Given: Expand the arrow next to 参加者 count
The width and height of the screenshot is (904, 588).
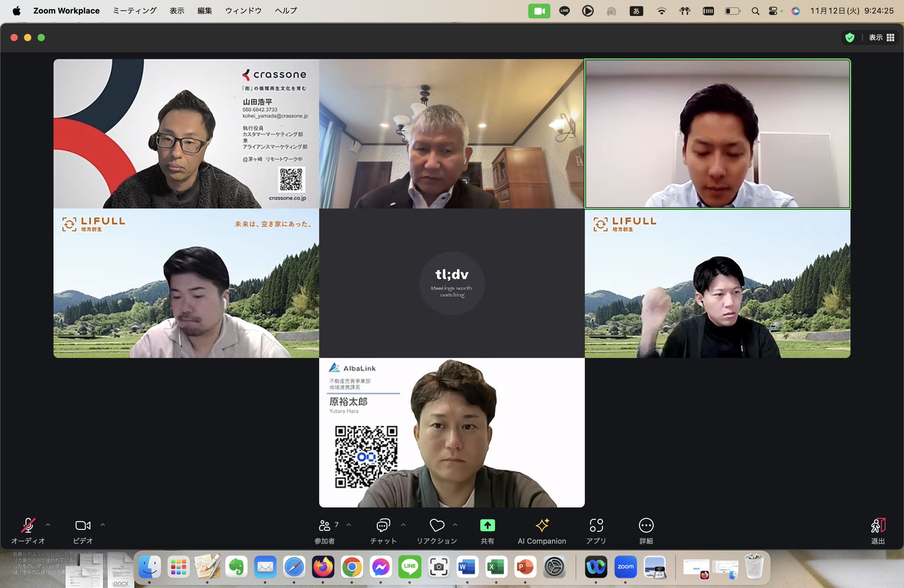Looking at the screenshot, I should coord(349,525).
